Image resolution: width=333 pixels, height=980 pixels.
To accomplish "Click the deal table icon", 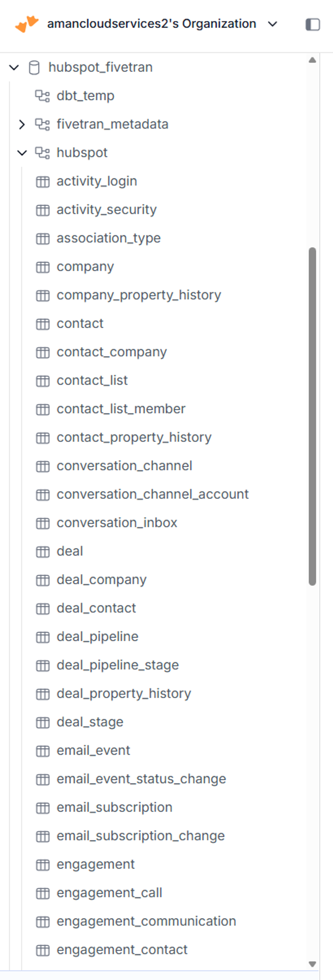I will click(x=43, y=552).
